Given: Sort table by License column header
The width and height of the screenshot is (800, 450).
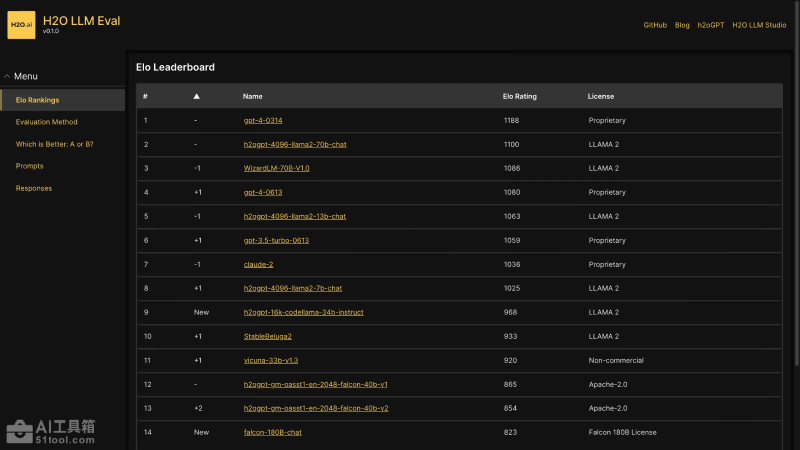Looking at the screenshot, I should point(600,96).
